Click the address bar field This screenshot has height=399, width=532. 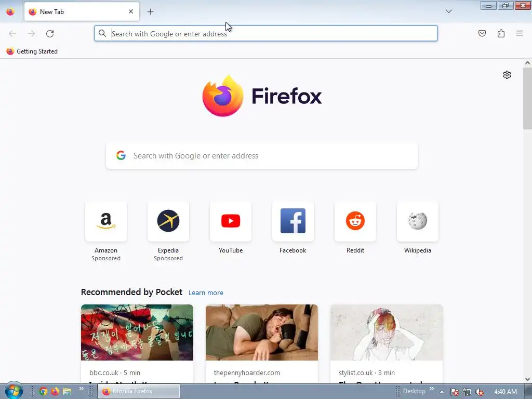pos(266,34)
